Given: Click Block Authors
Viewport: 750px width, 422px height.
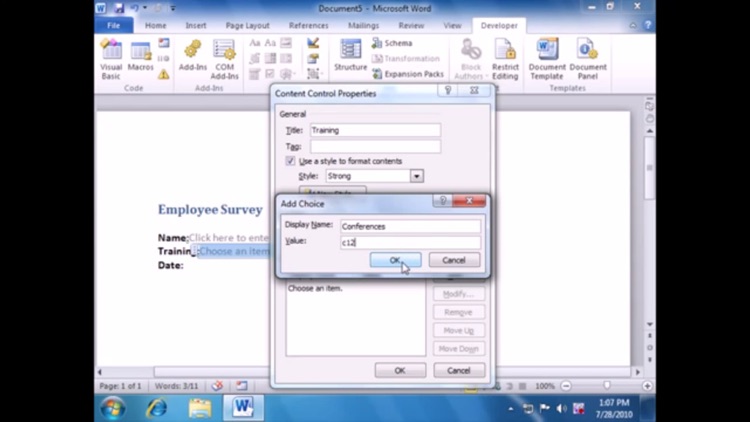Looking at the screenshot, I should [x=470, y=59].
